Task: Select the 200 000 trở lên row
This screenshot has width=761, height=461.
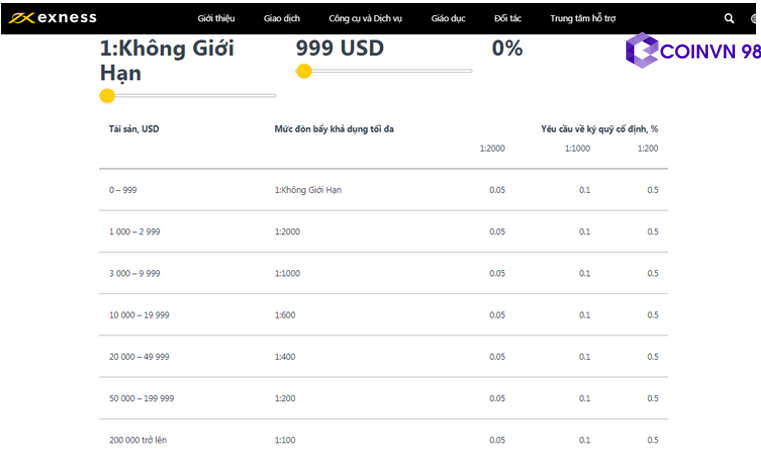Action: (x=139, y=440)
